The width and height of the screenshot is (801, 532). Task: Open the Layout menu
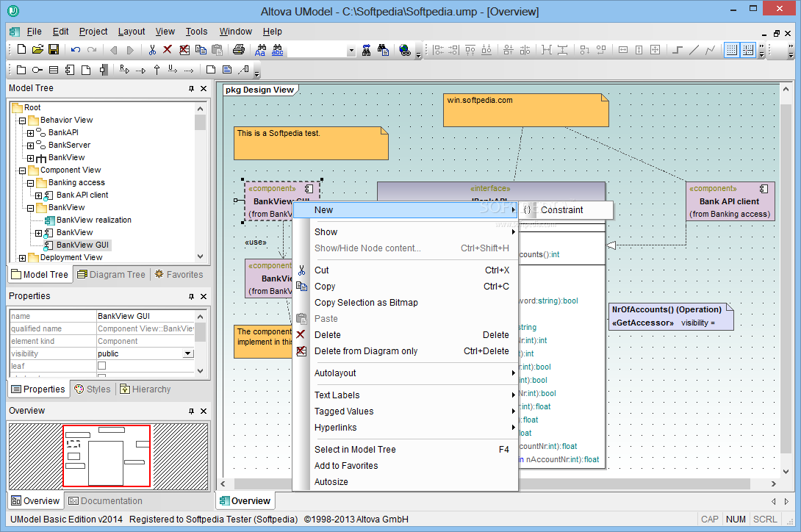coord(132,32)
